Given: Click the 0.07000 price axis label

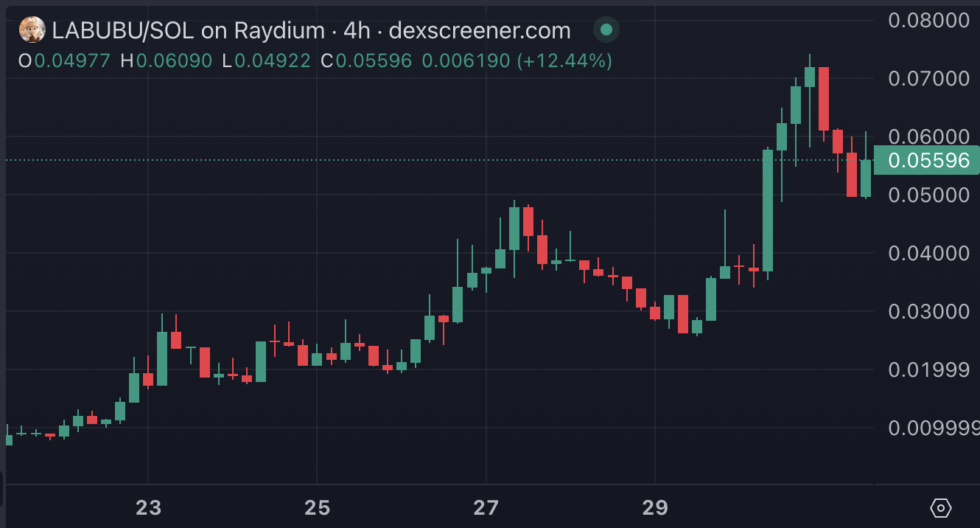Looking at the screenshot, I should pos(928,78).
